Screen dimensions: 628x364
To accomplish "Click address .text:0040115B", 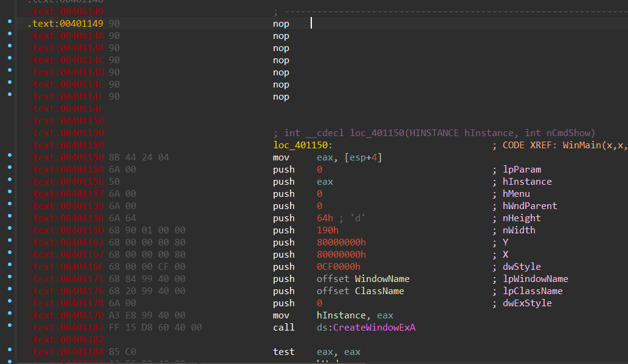I will click(65, 218).
